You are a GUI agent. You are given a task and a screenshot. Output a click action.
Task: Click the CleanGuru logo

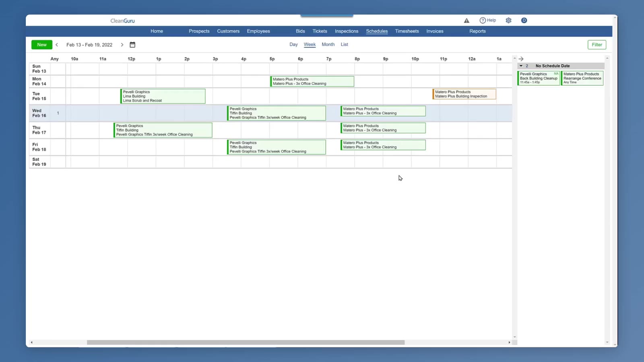tap(123, 21)
